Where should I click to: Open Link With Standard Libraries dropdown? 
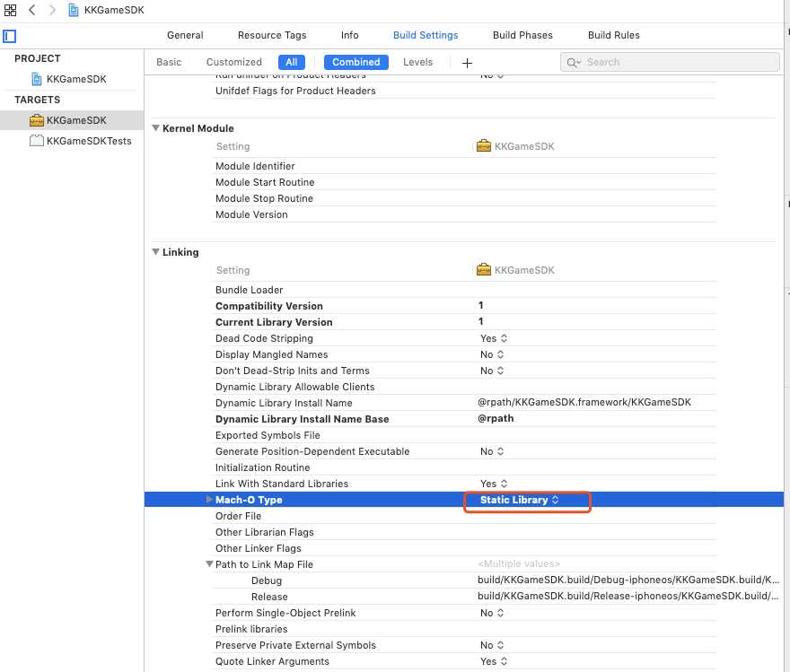(494, 484)
